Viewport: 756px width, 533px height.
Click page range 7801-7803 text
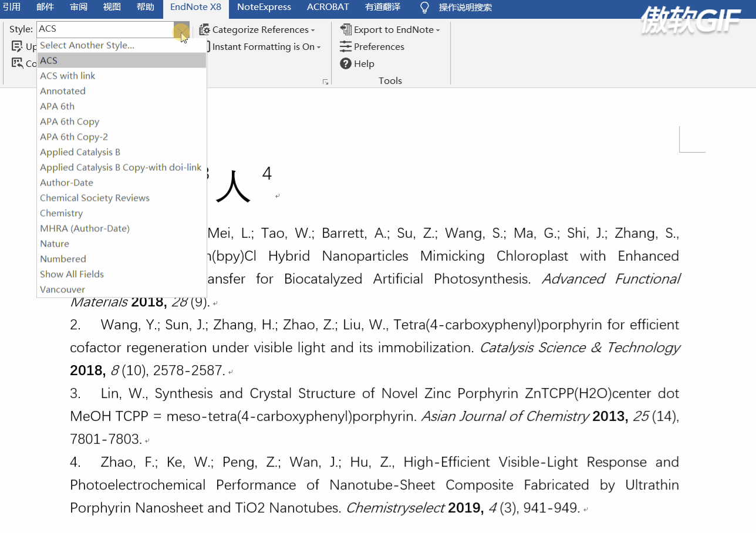[x=106, y=439]
